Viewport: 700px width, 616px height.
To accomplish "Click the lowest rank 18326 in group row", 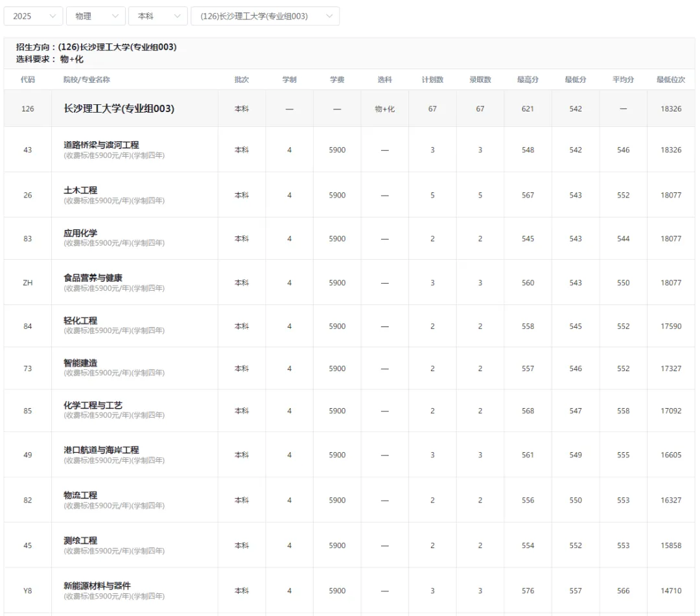I will (x=671, y=109).
